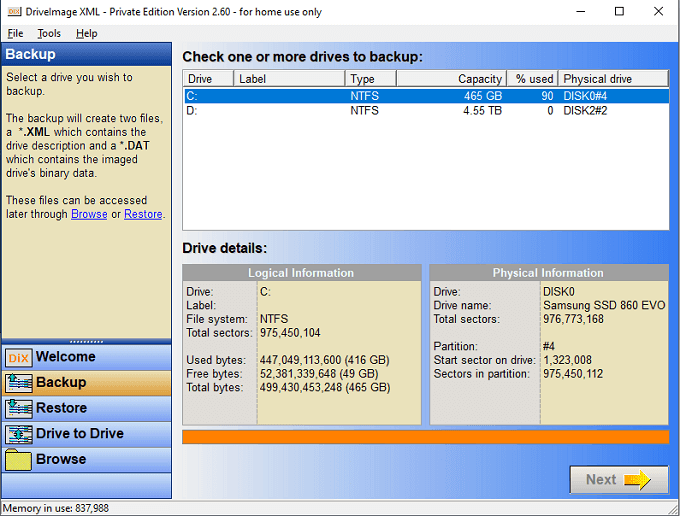This screenshot has width=680, height=516.
Task: Click the Drive to Drive icon
Action: point(19,434)
